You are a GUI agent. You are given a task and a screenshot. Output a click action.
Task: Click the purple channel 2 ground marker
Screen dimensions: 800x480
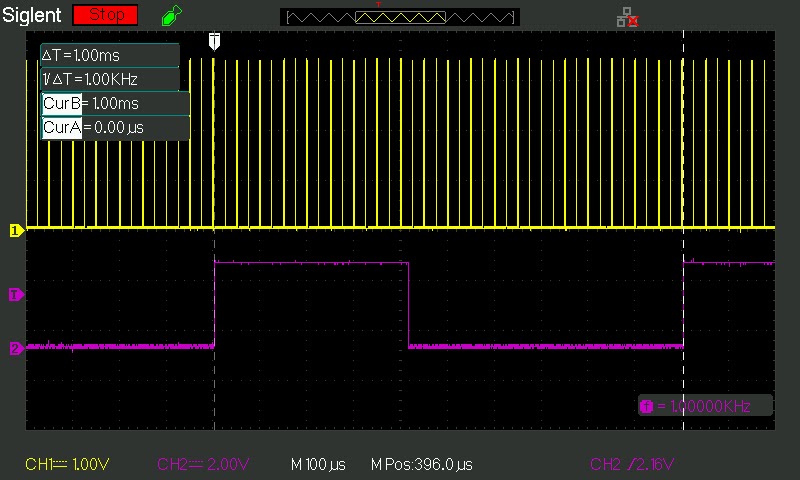point(16,348)
